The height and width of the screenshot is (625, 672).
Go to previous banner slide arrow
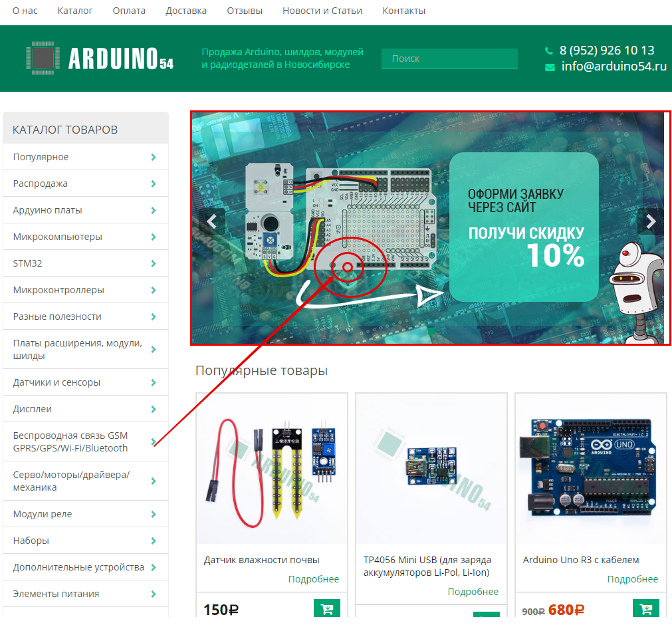(x=212, y=221)
